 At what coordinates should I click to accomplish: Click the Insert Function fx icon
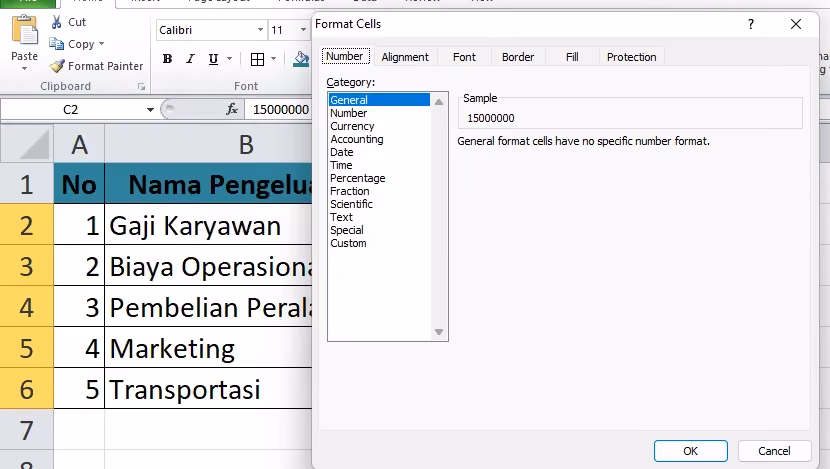[x=232, y=110]
